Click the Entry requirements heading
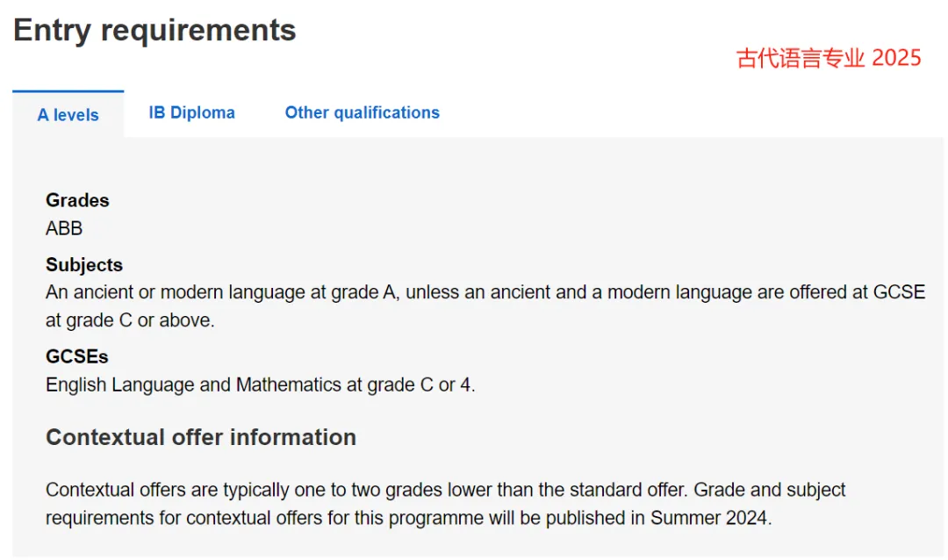Viewport: 948px width, 560px height. tap(154, 30)
